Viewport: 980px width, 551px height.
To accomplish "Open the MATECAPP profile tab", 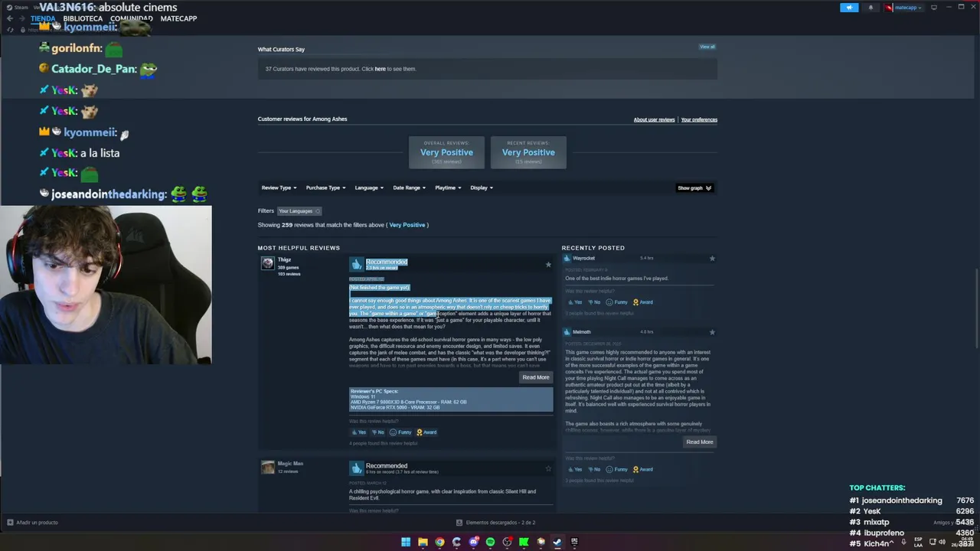I will [x=178, y=18].
